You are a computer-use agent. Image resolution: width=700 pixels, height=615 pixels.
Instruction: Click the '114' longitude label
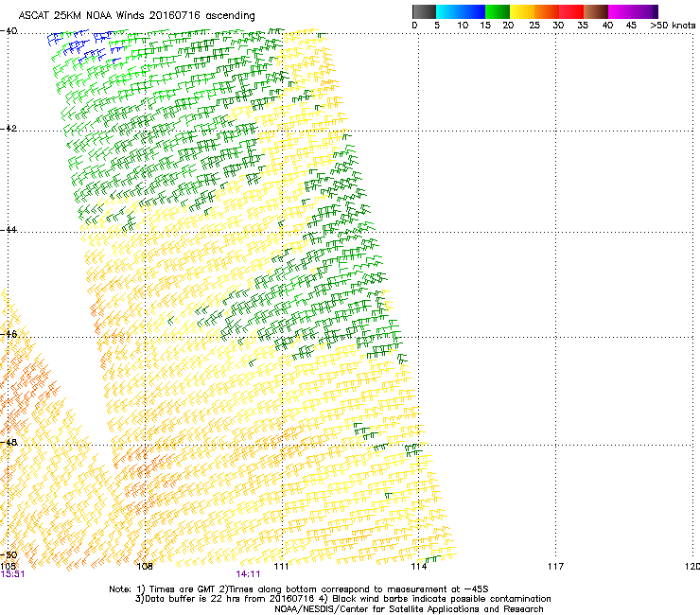418,567
